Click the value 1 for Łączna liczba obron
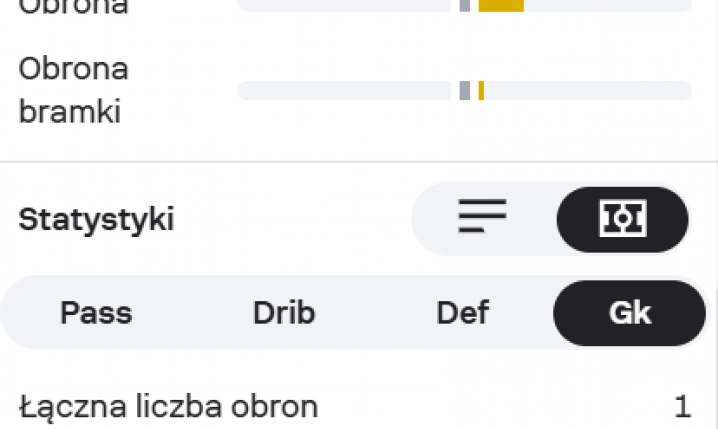This screenshot has height=429, width=718. click(682, 407)
